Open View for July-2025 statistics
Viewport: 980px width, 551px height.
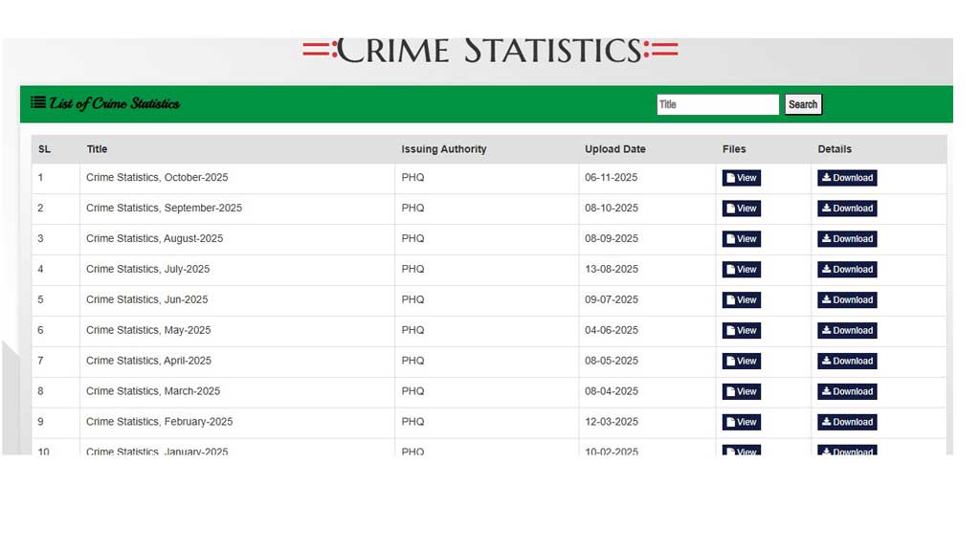[741, 270]
